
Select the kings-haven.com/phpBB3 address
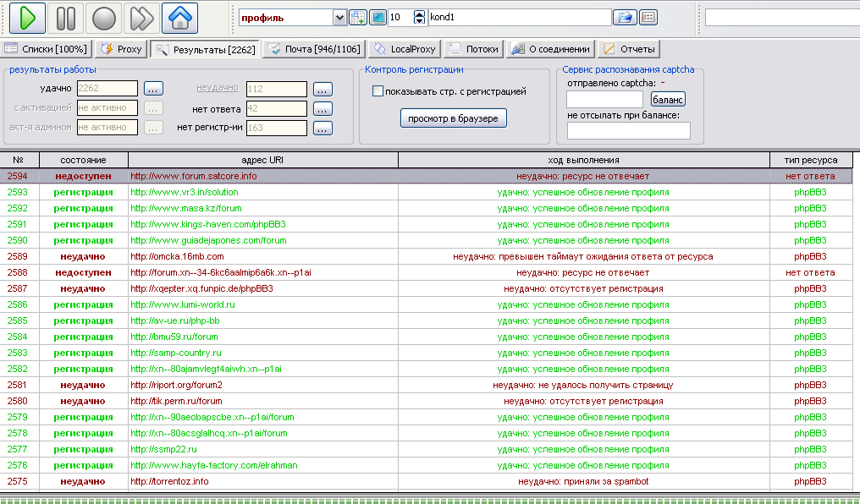click(x=208, y=224)
